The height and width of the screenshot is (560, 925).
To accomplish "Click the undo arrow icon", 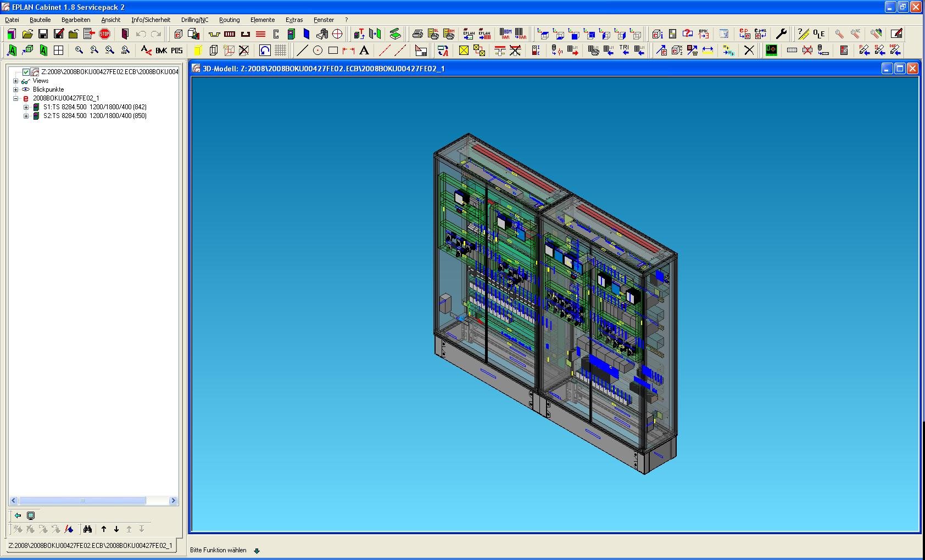I will pos(141,34).
